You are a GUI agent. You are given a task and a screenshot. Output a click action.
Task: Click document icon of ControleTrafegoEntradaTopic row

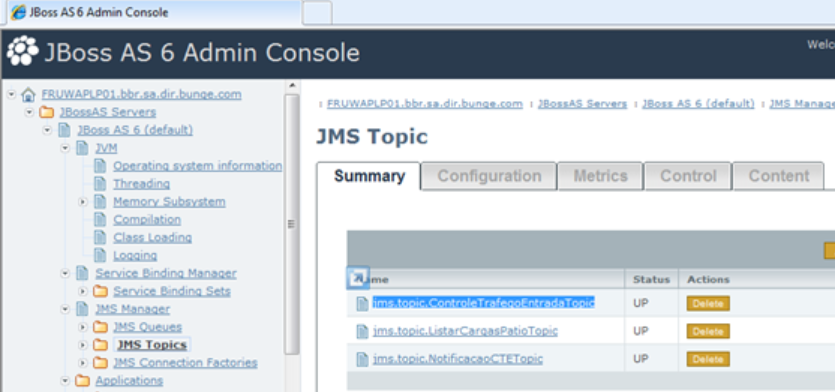pyautogui.click(x=362, y=304)
